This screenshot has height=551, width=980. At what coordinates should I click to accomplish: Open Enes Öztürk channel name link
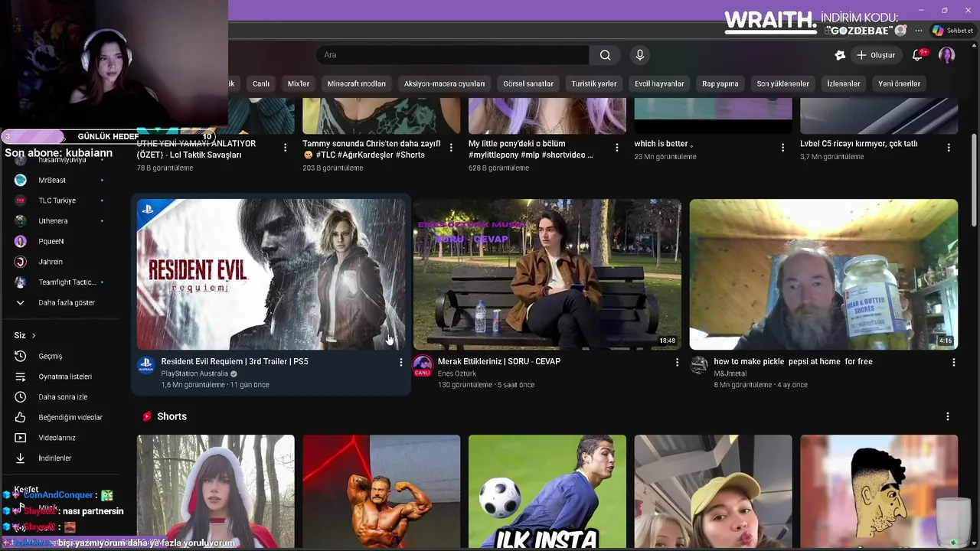point(457,373)
